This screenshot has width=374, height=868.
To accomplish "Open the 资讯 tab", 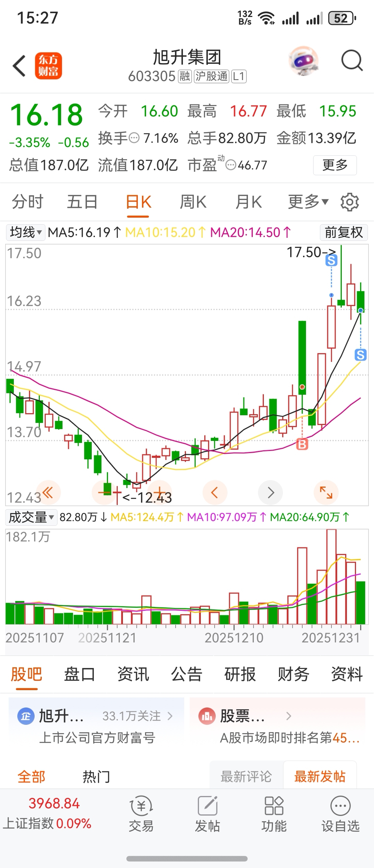I will 133,674.
